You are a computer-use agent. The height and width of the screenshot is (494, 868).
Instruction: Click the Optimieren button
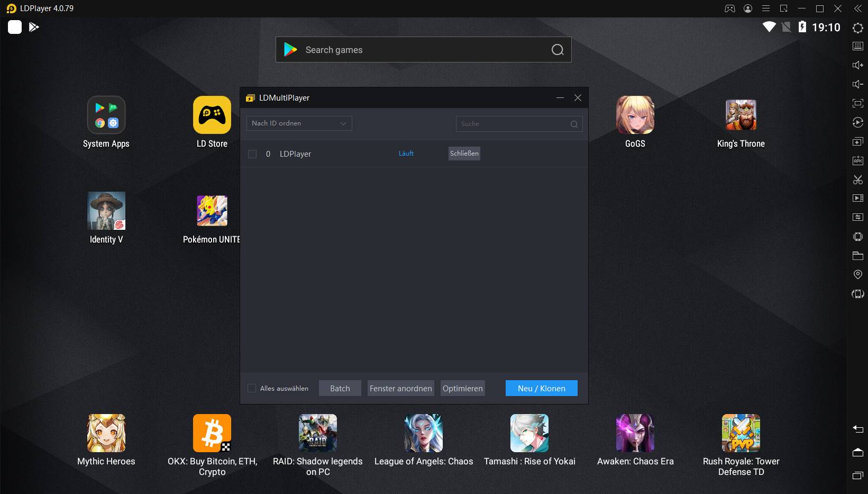(463, 388)
